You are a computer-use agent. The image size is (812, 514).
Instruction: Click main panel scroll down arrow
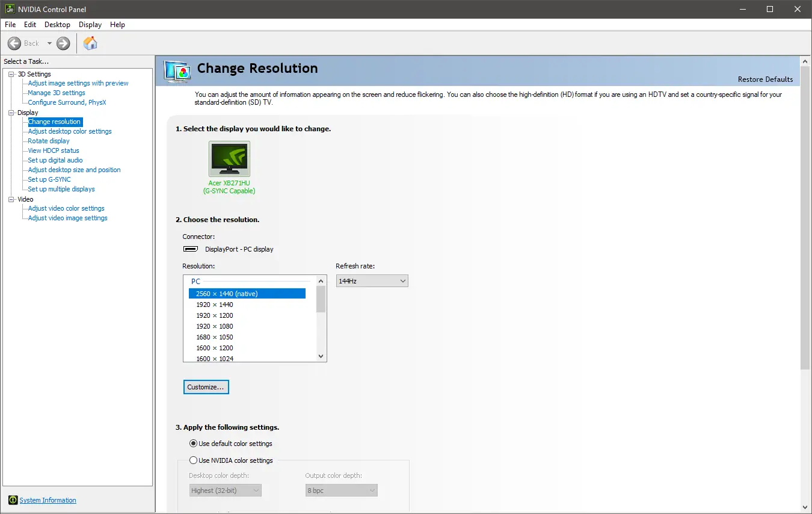805,507
